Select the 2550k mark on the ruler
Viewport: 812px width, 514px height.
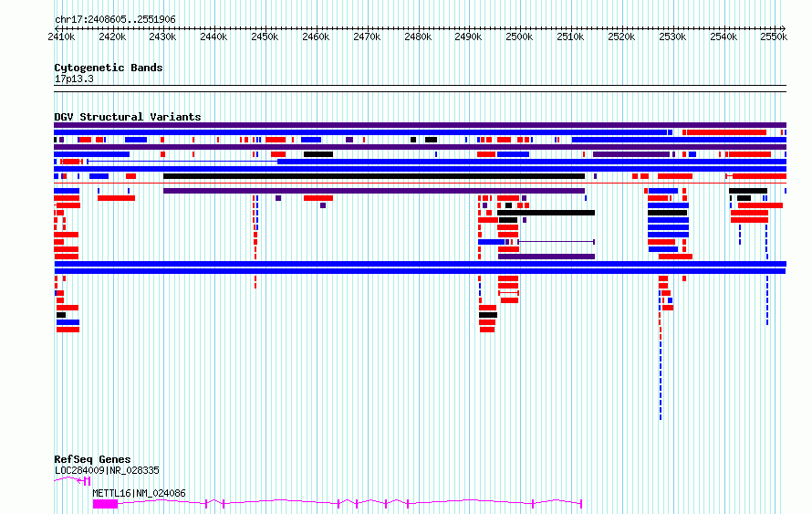point(774,37)
